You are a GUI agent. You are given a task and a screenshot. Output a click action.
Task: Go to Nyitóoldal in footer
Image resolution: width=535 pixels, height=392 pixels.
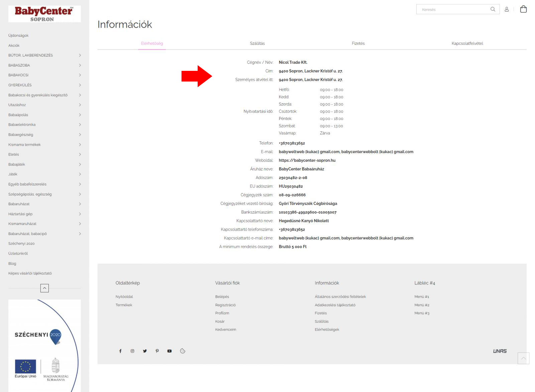124,297
